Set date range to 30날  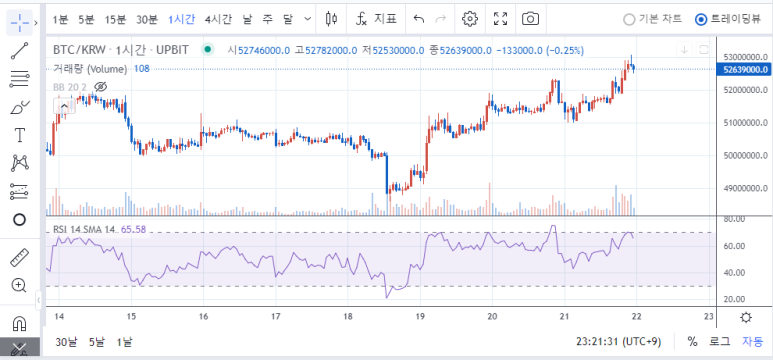66,342
